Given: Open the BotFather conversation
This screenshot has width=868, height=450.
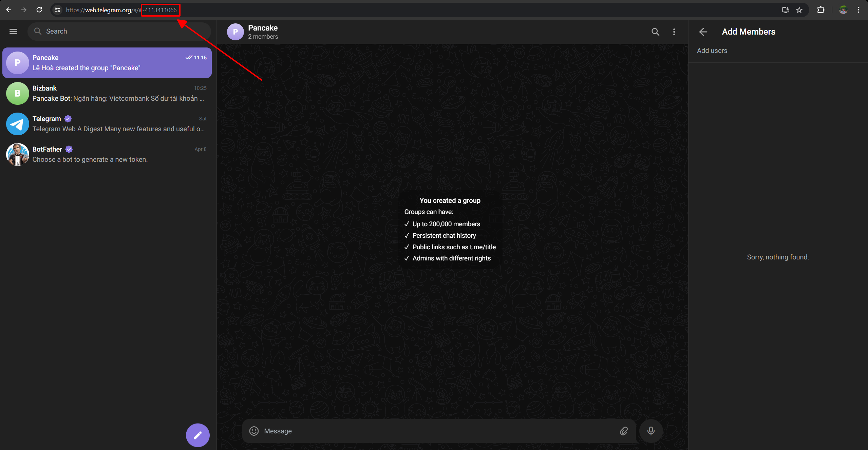Looking at the screenshot, I should click(107, 154).
